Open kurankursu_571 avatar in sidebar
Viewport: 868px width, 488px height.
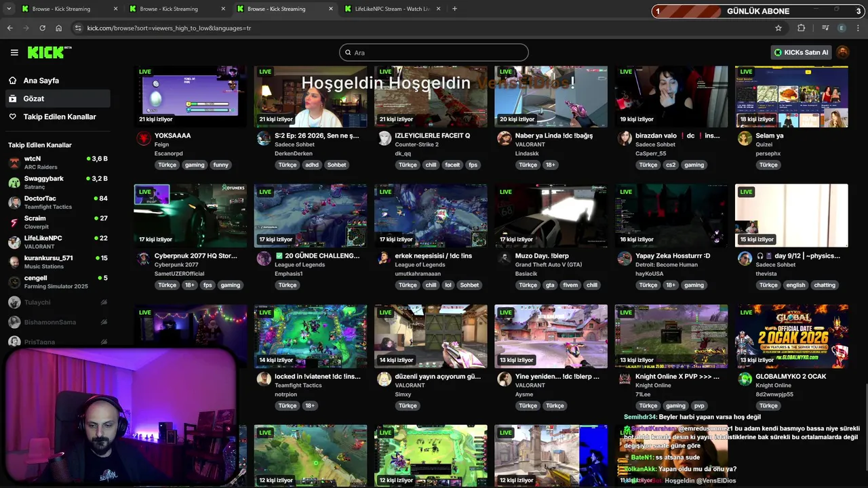[x=14, y=262]
